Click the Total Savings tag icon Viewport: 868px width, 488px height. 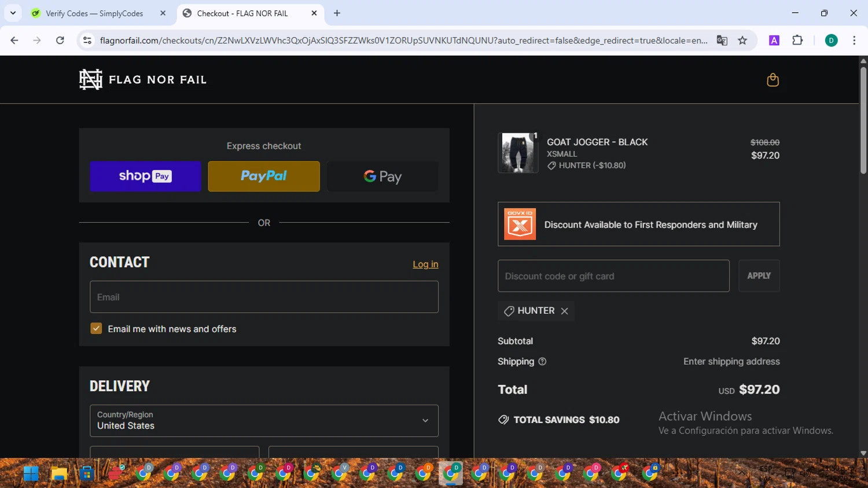coord(503,420)
